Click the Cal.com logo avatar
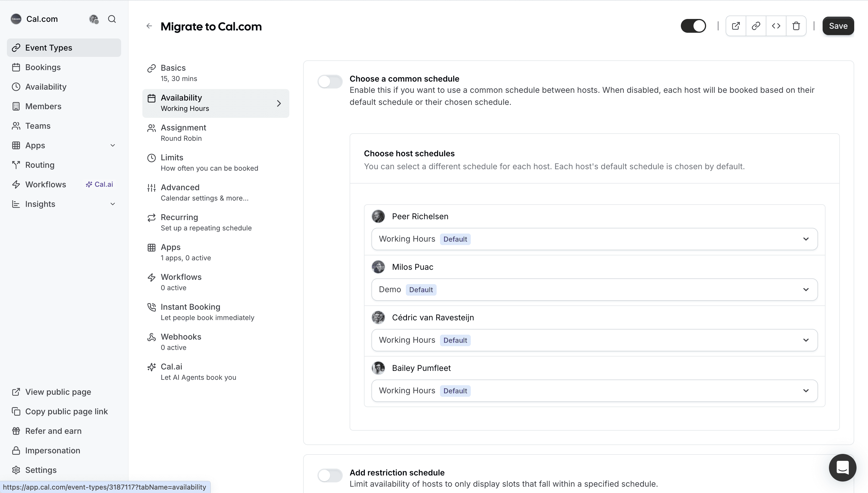The image size is (868, 493). (16, 19)
